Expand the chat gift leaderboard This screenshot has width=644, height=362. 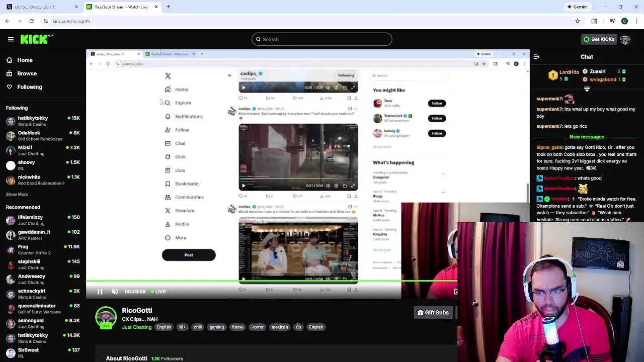(587, 89)
